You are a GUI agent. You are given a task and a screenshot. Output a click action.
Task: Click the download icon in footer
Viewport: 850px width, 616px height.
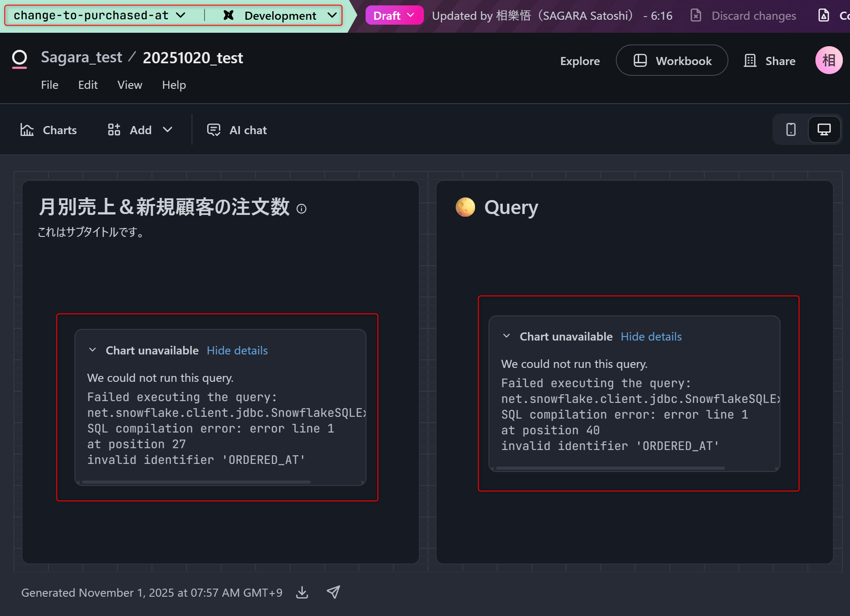pos(302,593)
